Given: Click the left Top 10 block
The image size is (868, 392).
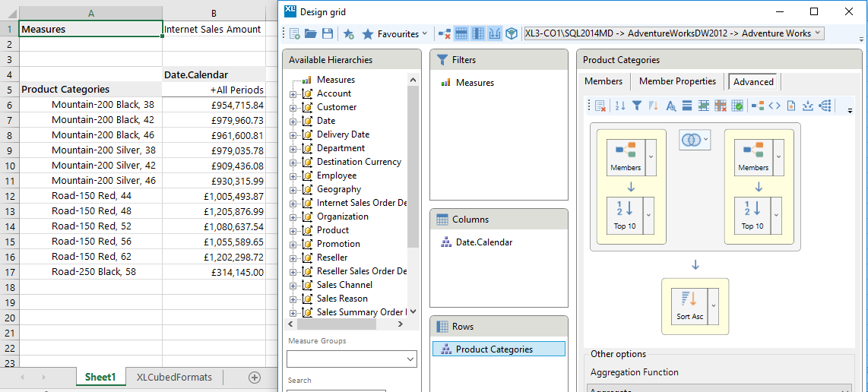Looking at the screenshot, I should pyautogui.click(x=625, y=215).
